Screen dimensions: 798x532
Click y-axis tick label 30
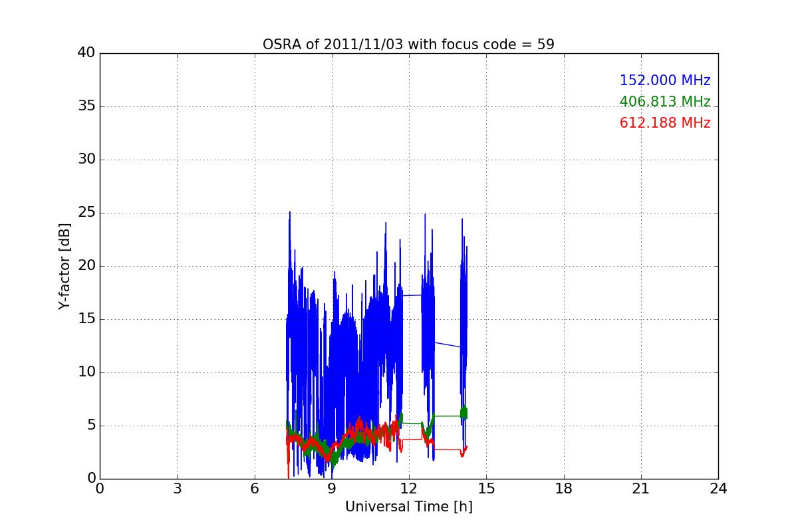click(x=86, y=160)
